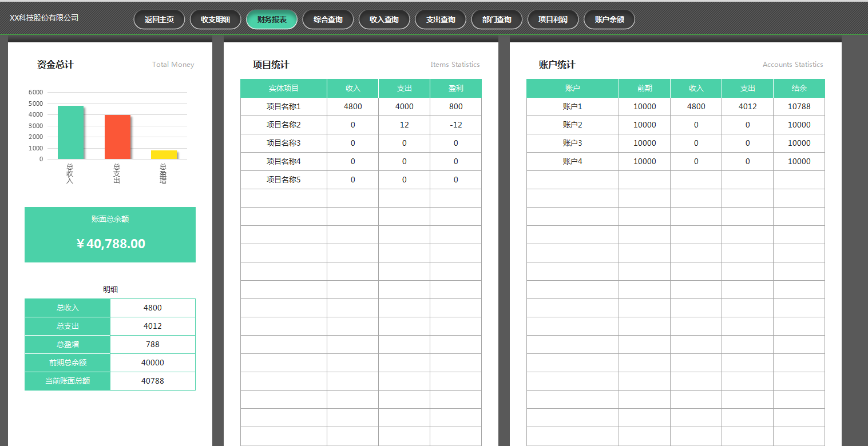The image size is (868, 446).
Task: Click the 40788 value in the 明细 table
Action: pos(153,381)
